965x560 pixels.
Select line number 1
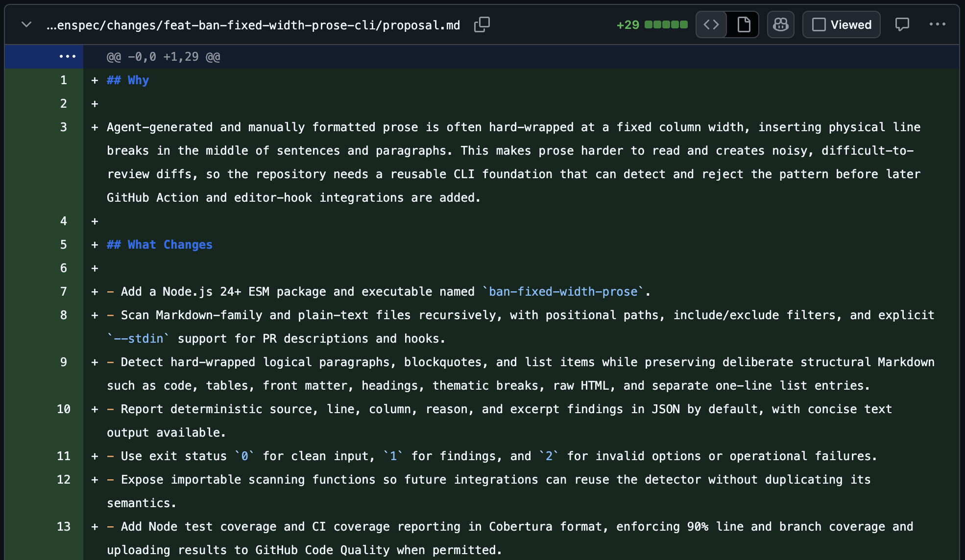pyautogui.click(x=64, y=80)
